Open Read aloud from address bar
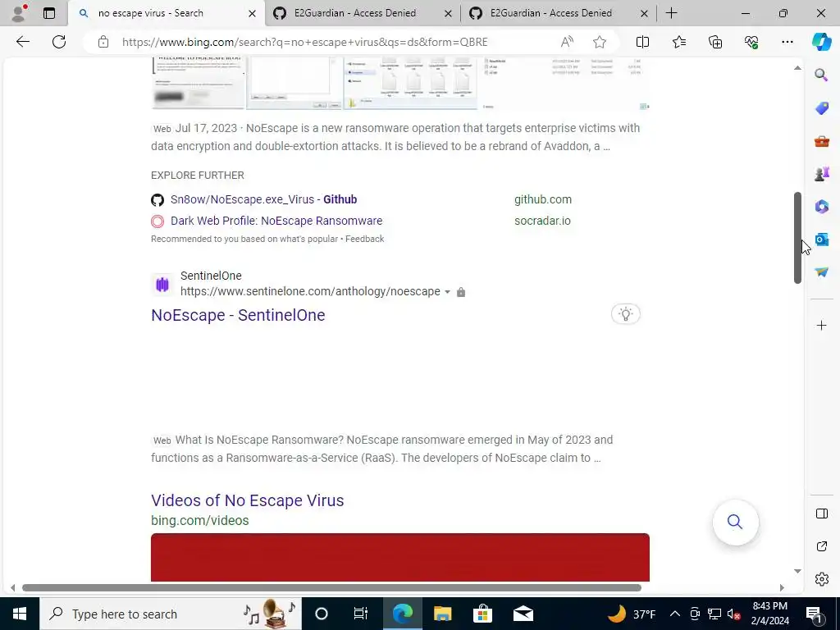 click(x=567, y=42)
